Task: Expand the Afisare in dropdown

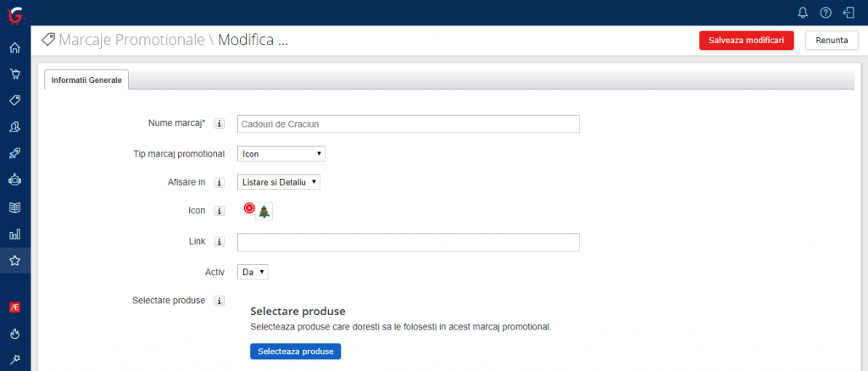Action: (x=279, y=181)
